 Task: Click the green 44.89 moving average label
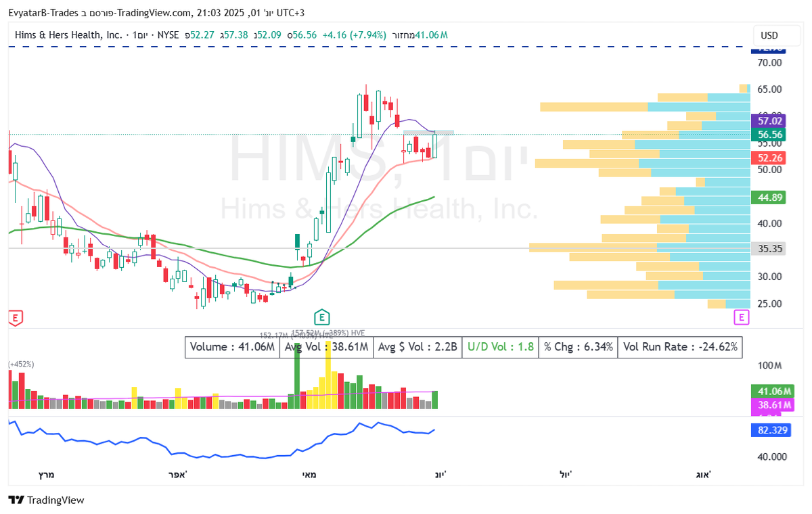click(x=770, y=197)
